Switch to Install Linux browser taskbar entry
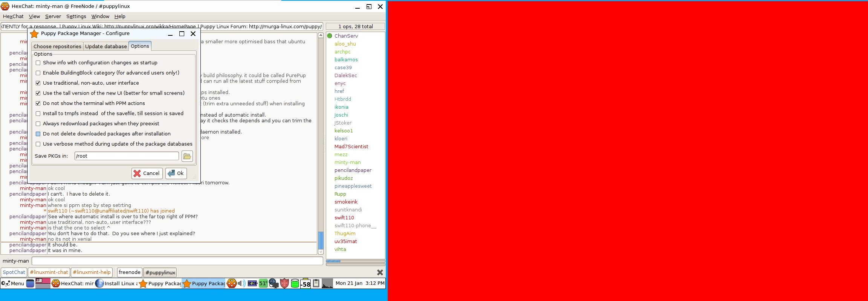 pyautogui.click(x=116, y=283)
